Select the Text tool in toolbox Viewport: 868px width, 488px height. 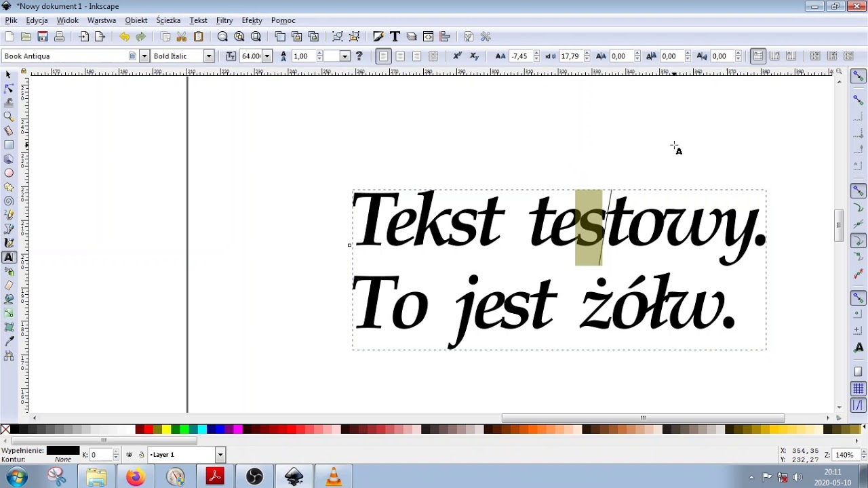(9, 257)
